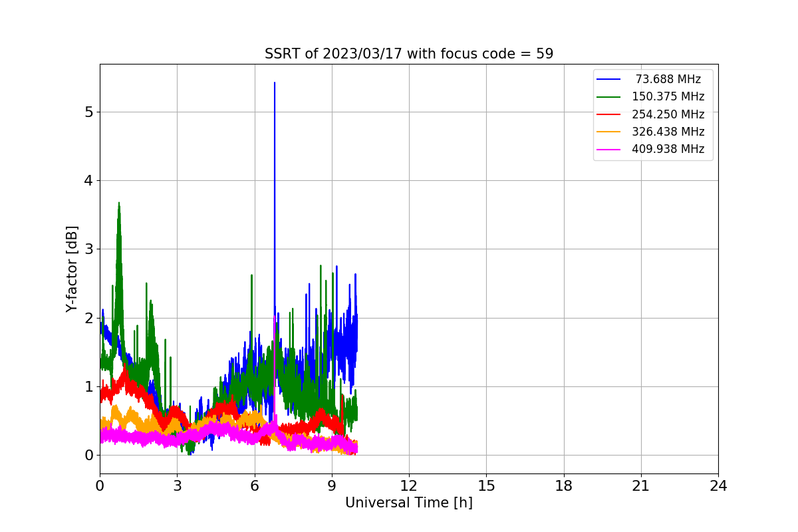Click the magenta line swatch in legend
The width and height of the screenshot is (798, 532).
tap(608, 150)
